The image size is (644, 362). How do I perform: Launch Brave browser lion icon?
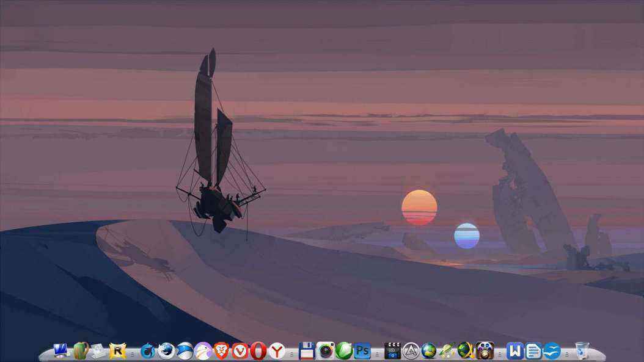[x=221, y=352]
